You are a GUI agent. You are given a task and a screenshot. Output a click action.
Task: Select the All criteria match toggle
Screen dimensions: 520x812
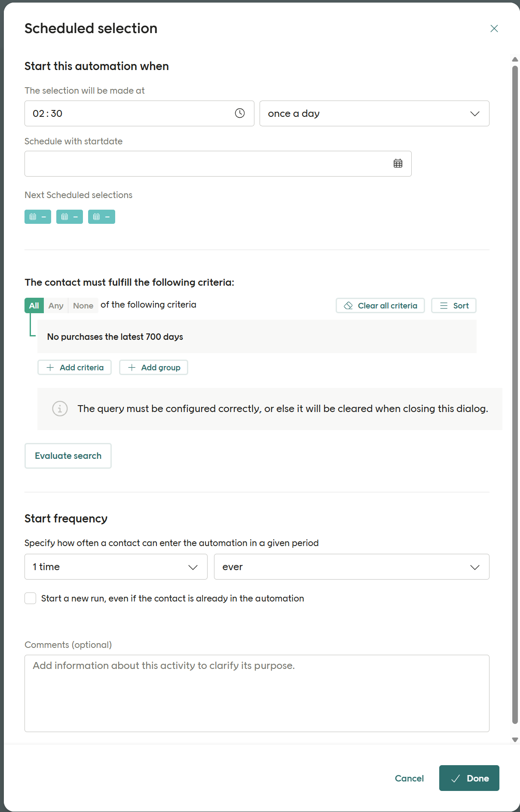(34, 306)
